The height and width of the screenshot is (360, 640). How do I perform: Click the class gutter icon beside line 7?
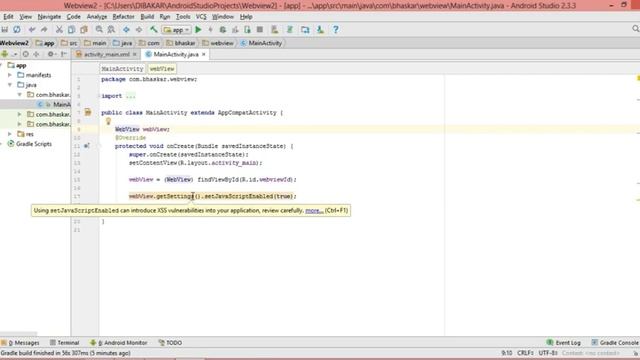click(x=88, y=112)
